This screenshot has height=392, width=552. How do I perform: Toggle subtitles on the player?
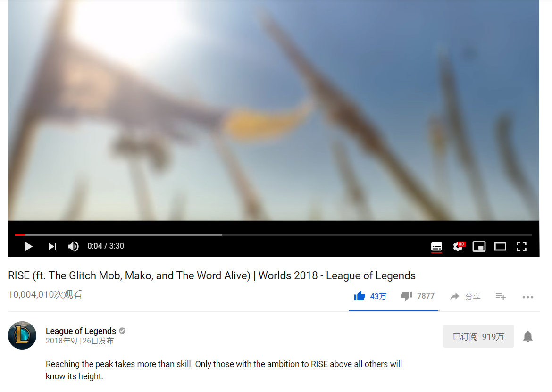(x=436, y=247)
